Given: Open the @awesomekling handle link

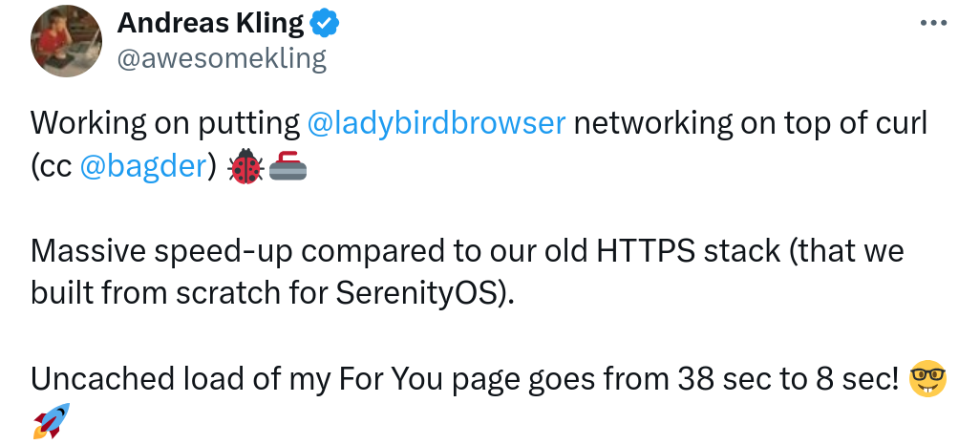Looking at the screenshot, I should tap(221, 58).
